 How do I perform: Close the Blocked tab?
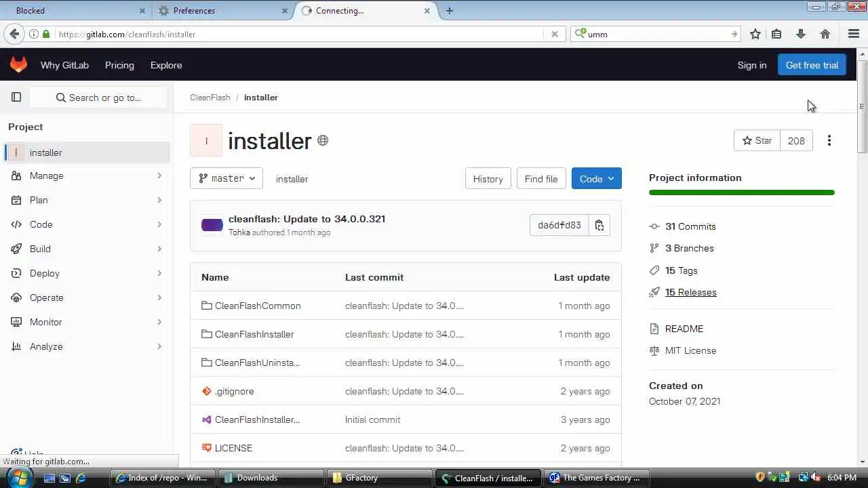point(142,11)
